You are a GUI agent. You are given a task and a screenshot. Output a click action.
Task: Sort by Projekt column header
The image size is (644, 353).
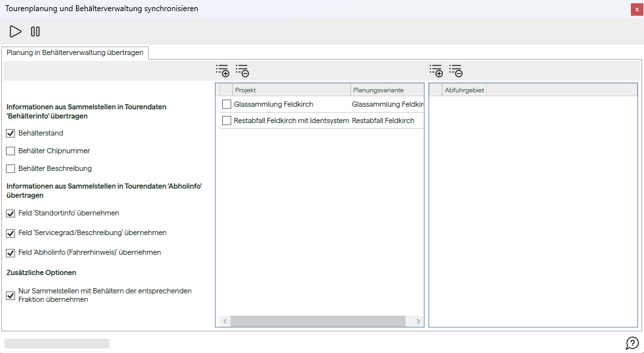[292, 90]
